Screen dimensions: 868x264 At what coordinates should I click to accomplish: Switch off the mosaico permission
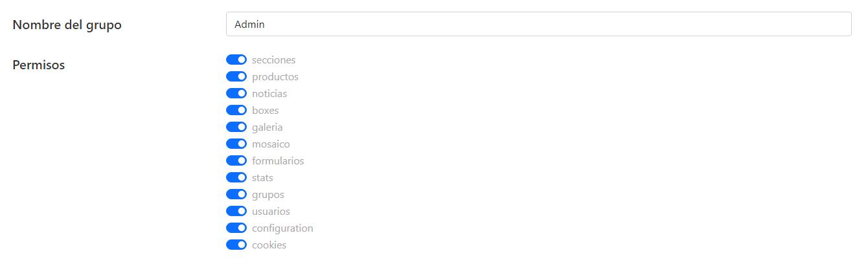(x=236, y=144)
